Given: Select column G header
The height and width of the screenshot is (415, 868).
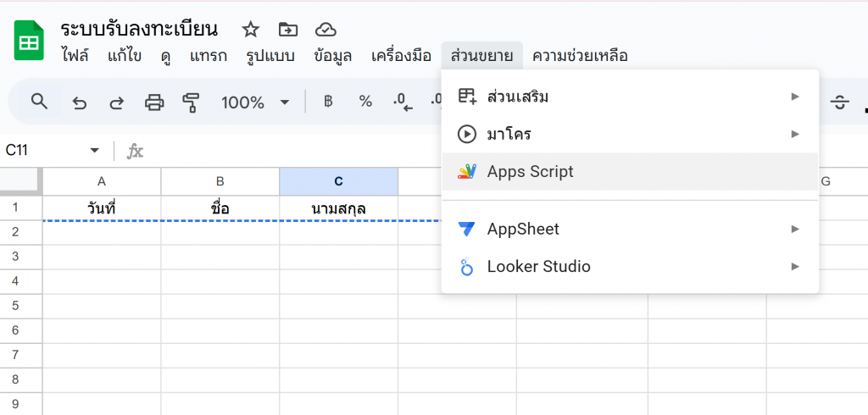Looking at the screenshot, I should pyautogui.click(x=825, y=181).
